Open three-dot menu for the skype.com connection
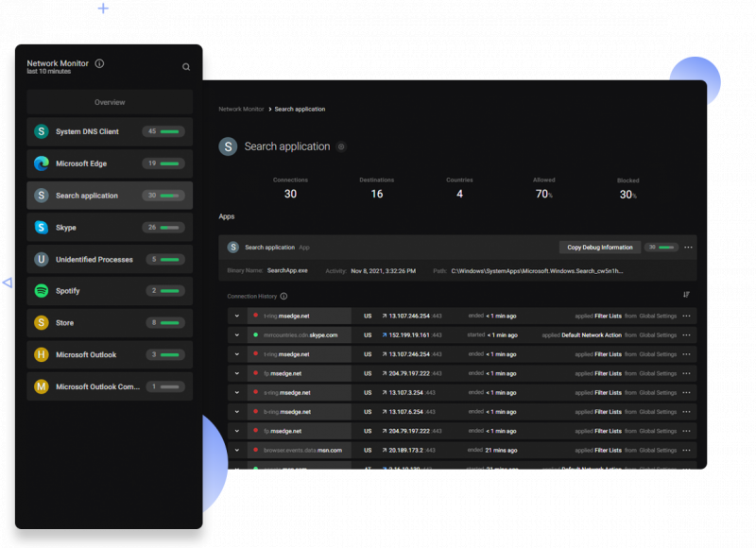 pyautogui.click(x=687, y=335)
